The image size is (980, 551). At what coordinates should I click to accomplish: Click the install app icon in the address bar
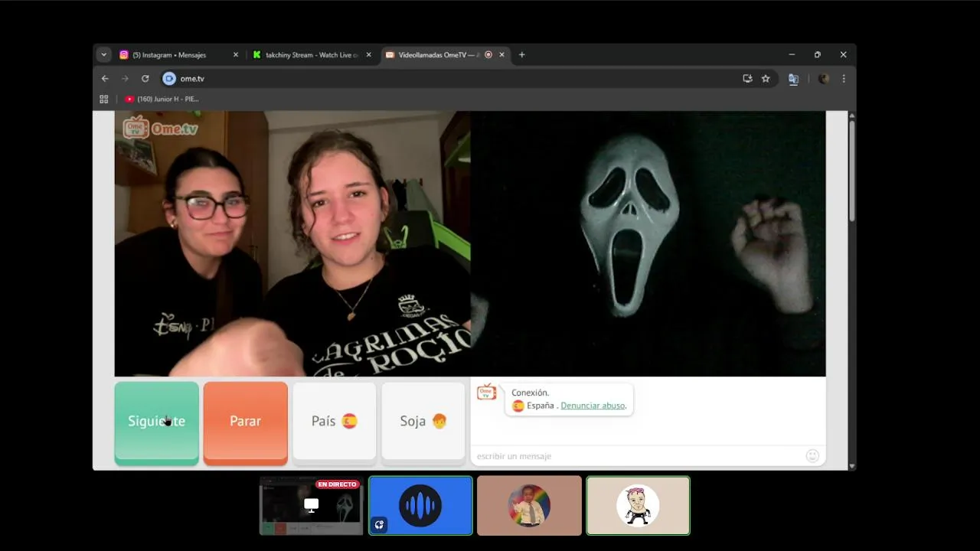click(747, 79)
